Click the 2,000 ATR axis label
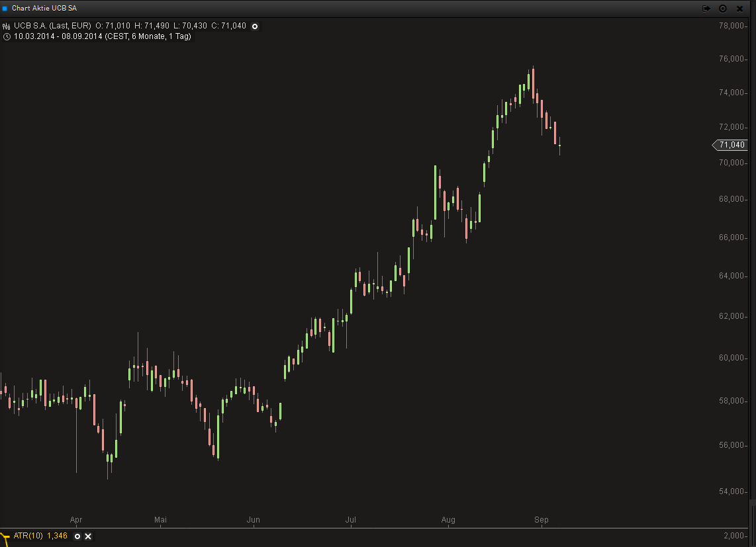756x547 pixels. click(734, 536)
